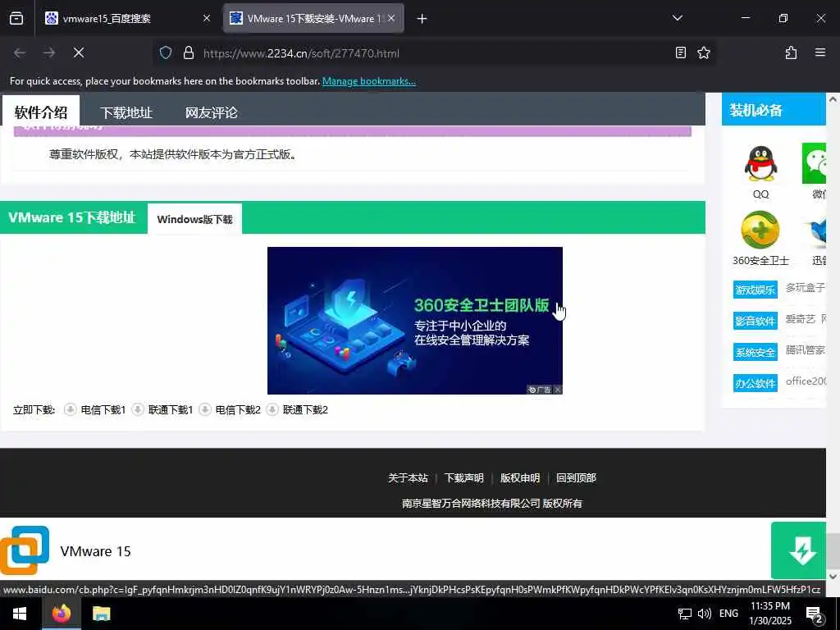Image resolution: width=840 pixels, height=630 pixels.
Task: Open 影音软件 category label
Action: tap(755, 321)
